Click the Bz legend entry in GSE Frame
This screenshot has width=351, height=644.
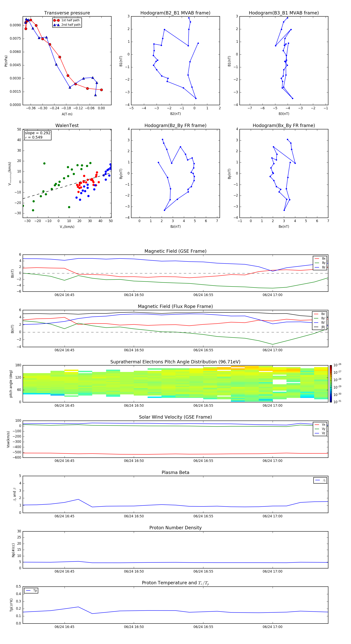[x=320, y=268]
